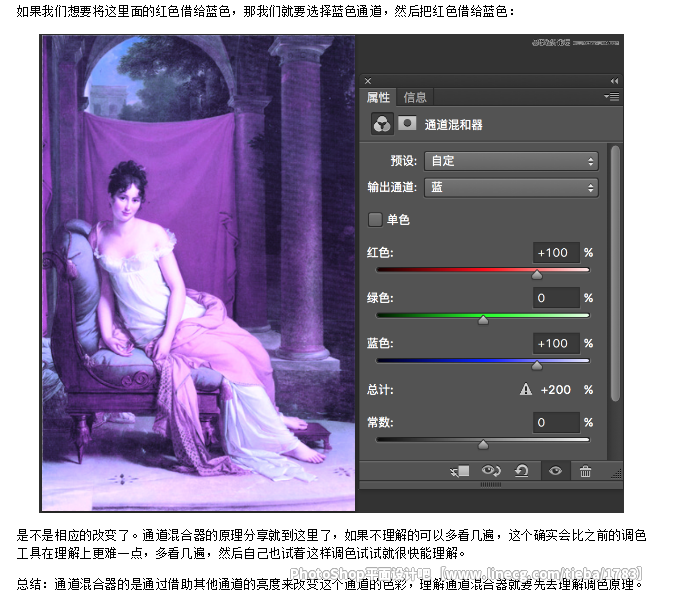698x593 pixels.
Task: Click the properties panel vertical scrollbar
Action: (x=615, y=273)
